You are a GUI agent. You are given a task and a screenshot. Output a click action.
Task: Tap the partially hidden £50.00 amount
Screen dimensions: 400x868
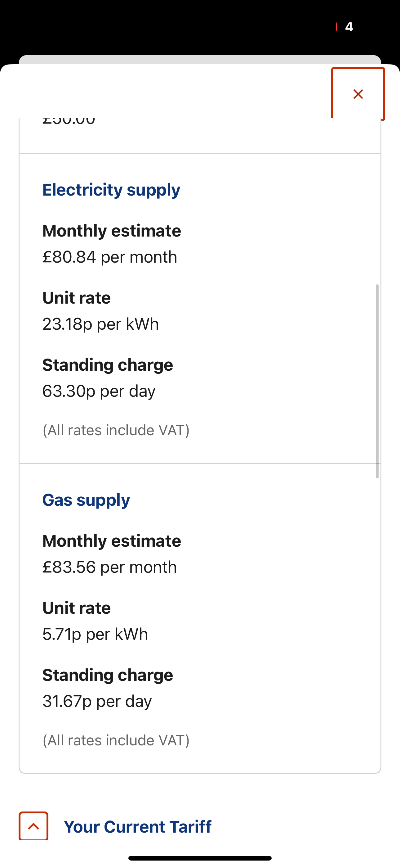pyautogui.click(x=69, y=121)
